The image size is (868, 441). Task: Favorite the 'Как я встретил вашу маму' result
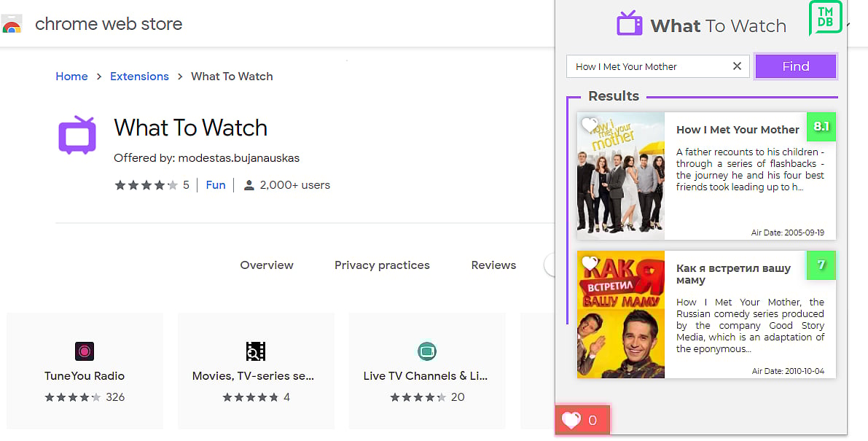588,264
